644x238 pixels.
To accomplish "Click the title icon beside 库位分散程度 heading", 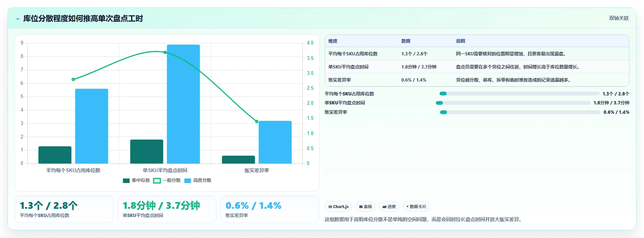I will [18, 19].
